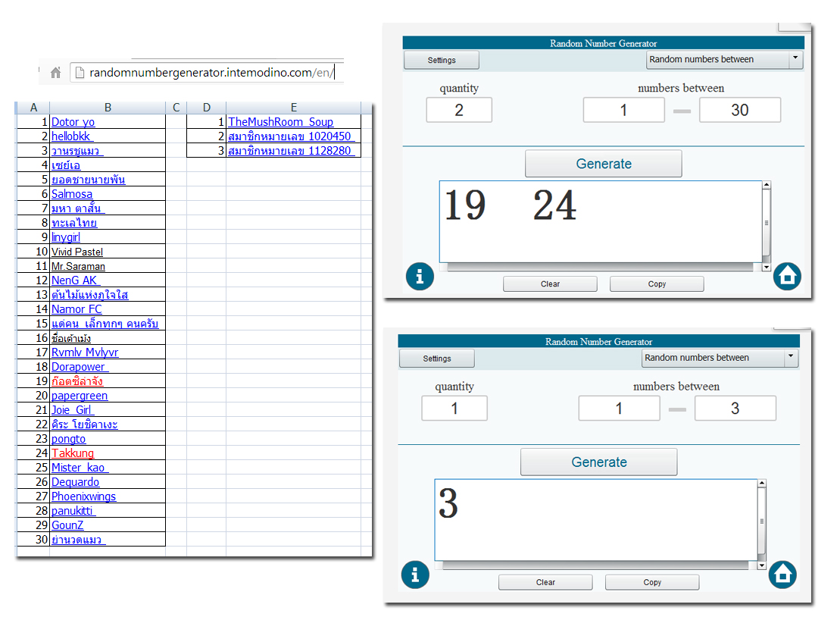Open the GounZ link
The width and height of the screenshot is (840, 639).
[67, 525]
